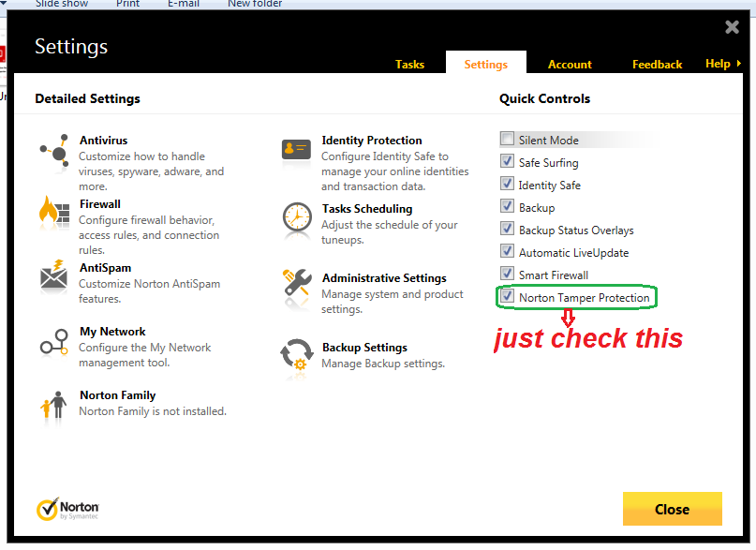The height and width of the screenshot is (550, 756).
Task: Toggle Automatic LiveUpdate off
Action: pyautogui.click(x=507, y=252)
